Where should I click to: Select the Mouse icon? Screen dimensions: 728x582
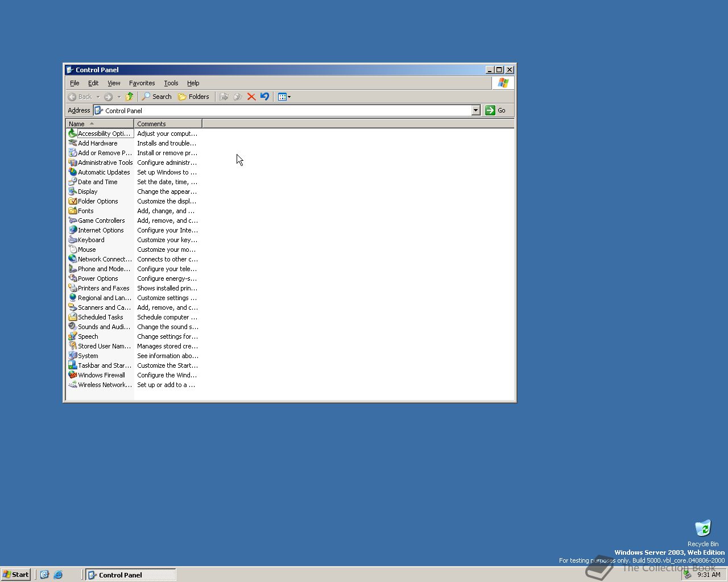click(72, 250)
